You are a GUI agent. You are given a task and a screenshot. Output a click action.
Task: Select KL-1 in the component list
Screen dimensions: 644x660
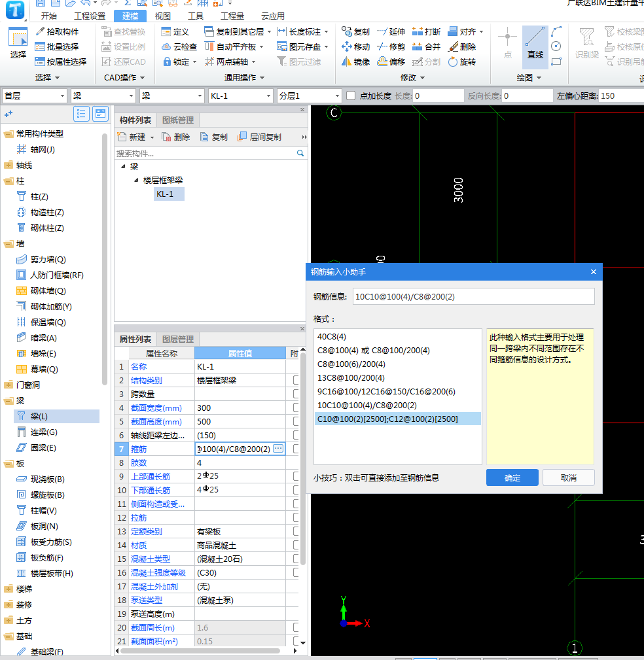click(169, 194)
